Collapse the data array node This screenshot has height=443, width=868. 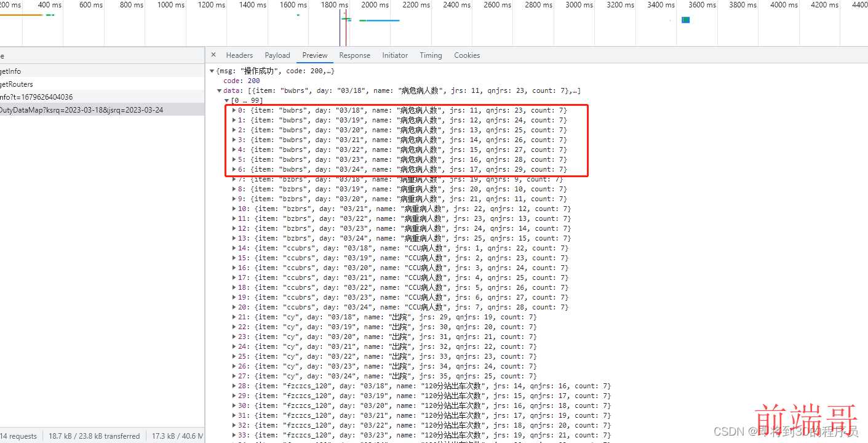click(x=220, y=90)
